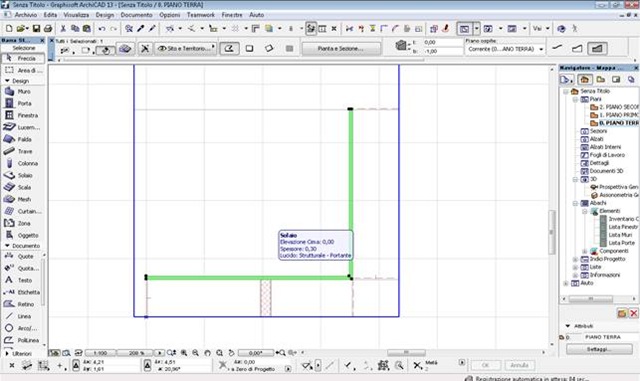Select the Zona zone tool
Image resolution: width=640 pixels, height=381 pixels.
click(23, 223)
